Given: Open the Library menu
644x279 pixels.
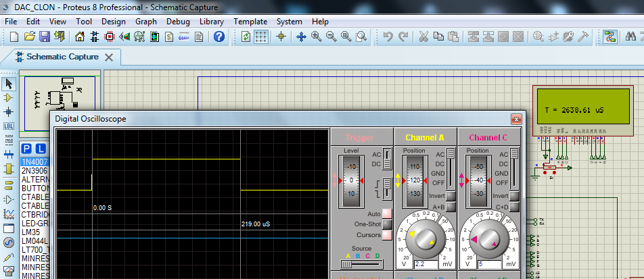Looking at the screenshot, I should point(212,22).
